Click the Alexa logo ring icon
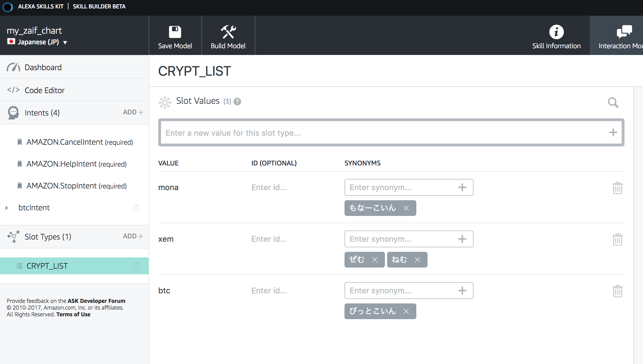The width and height of the screenshot is (643, 364). [x=8, y=7]
